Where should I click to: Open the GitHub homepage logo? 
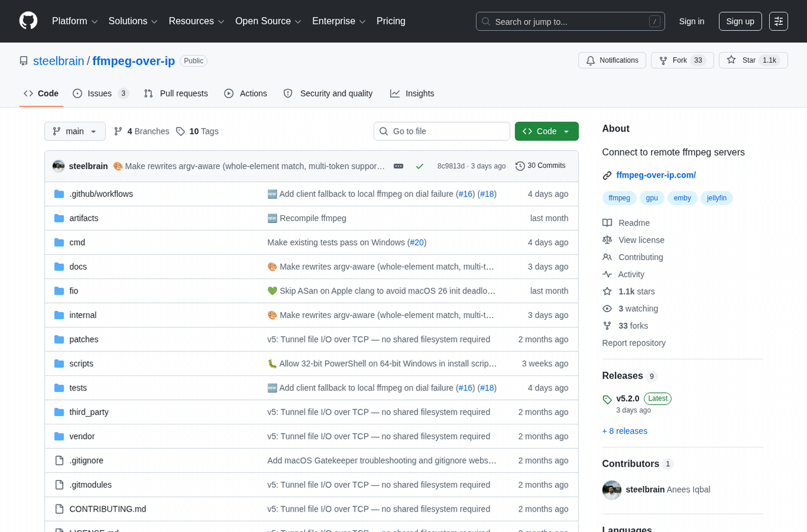coord(28,21)
